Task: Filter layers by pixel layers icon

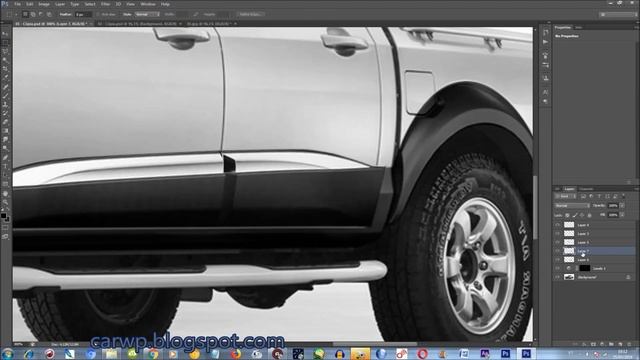Action: pos(584,196)
